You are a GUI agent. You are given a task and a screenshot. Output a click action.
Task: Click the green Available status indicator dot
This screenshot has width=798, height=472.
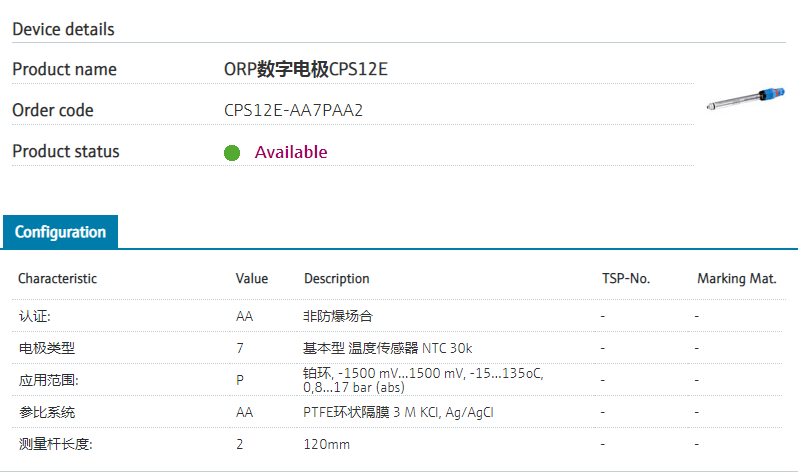pos(232,153)
